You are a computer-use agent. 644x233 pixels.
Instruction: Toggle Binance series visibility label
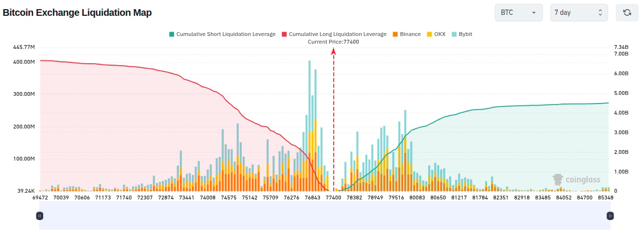(410, 35)
